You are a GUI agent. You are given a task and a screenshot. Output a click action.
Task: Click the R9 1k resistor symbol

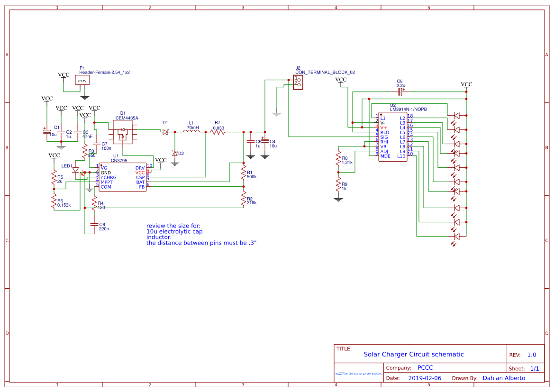(x=338, y=184)
